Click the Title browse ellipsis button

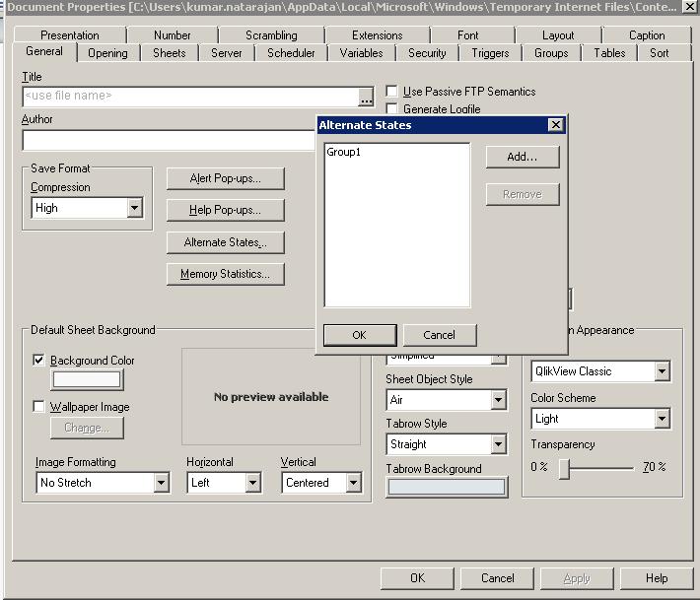366,97
